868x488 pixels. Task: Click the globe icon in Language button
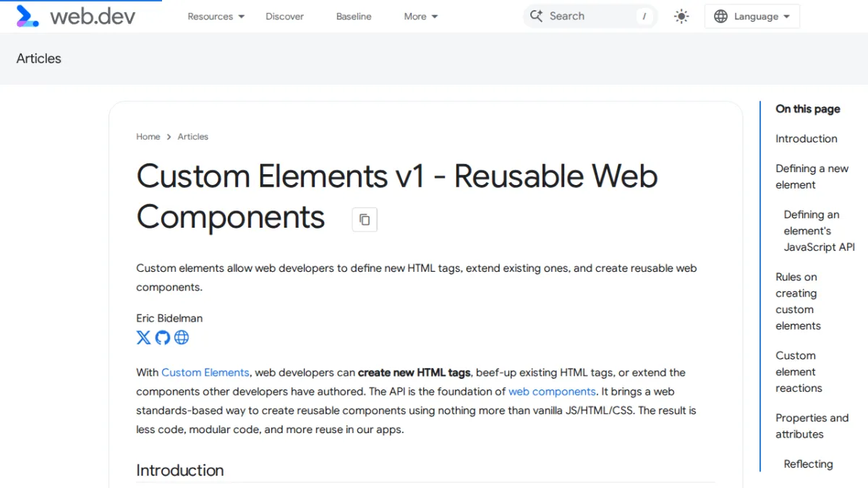click(x=720, y=17)
